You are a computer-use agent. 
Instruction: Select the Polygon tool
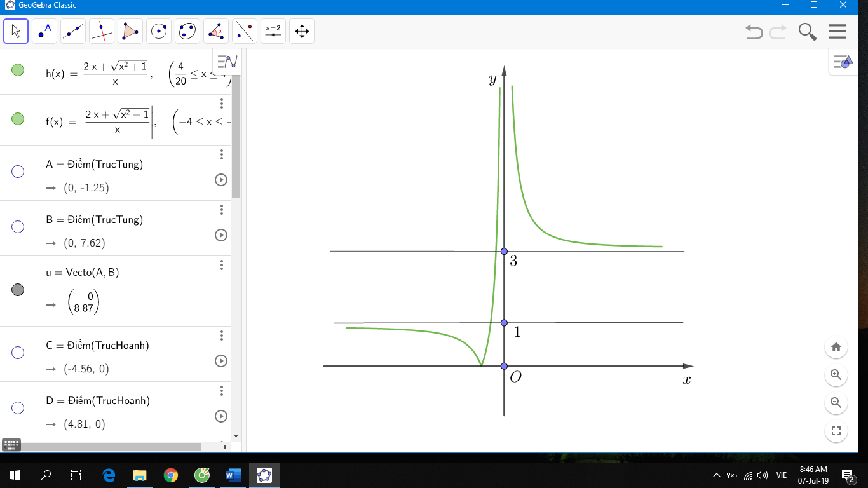click(130, 31)
